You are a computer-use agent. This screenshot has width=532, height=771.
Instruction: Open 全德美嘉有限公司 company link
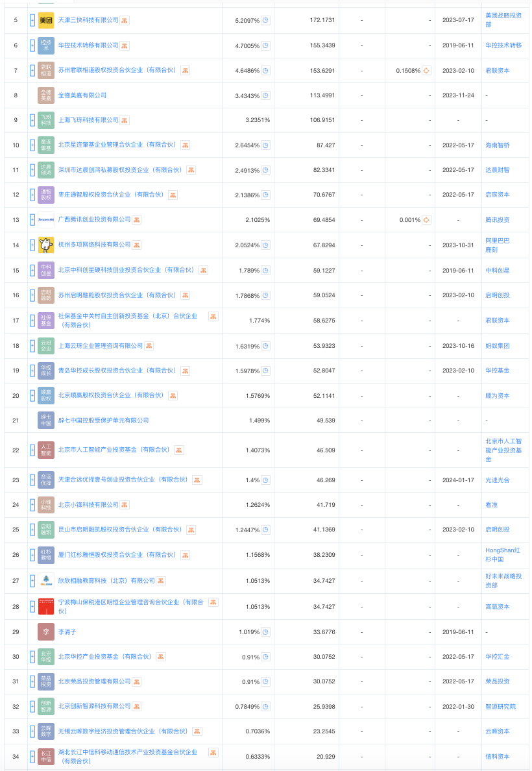(82, 95)
